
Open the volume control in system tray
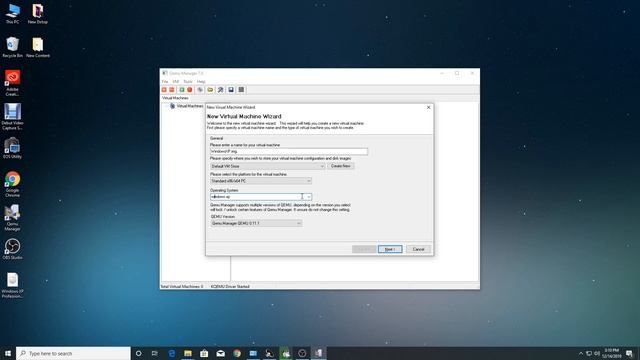(x=597, y=353)
